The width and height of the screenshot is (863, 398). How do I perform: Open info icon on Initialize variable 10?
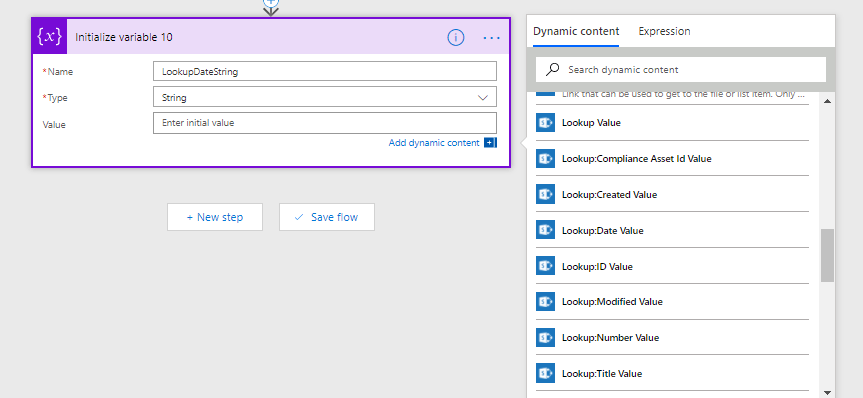pos(456,37)
